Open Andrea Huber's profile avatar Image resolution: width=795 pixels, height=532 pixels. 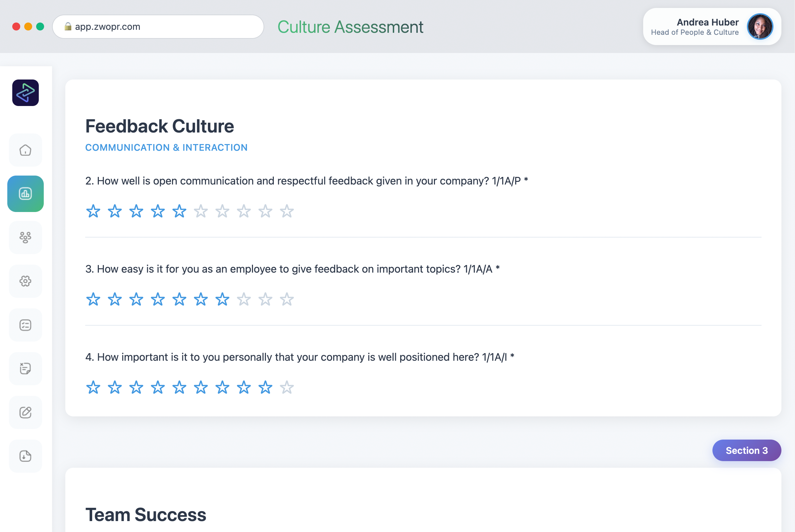760,27
